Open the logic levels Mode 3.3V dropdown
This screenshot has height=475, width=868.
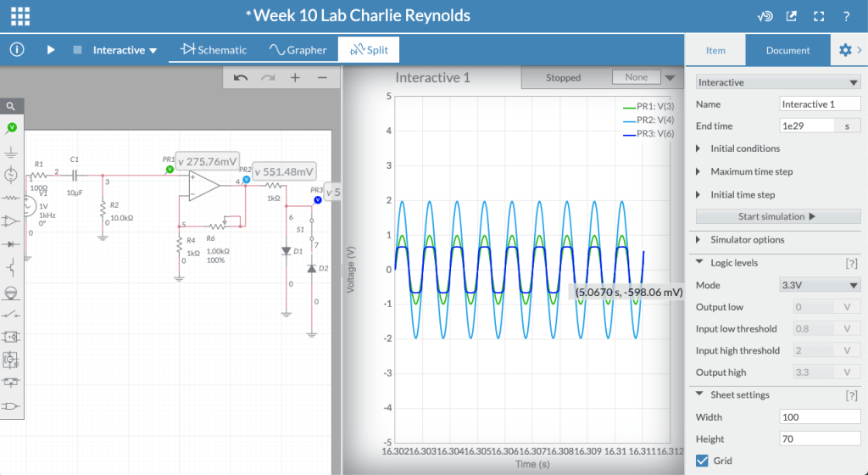tap(820, 285)
